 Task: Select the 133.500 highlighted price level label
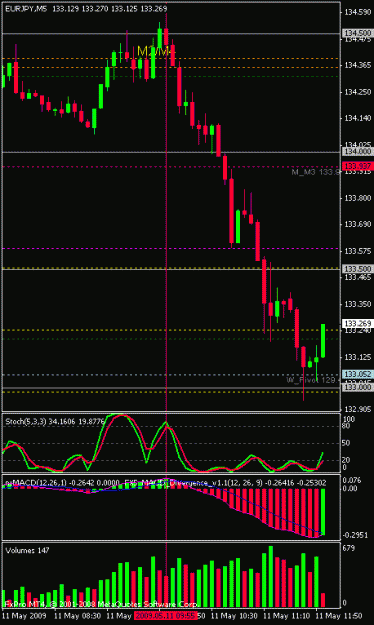pos(358,269)
